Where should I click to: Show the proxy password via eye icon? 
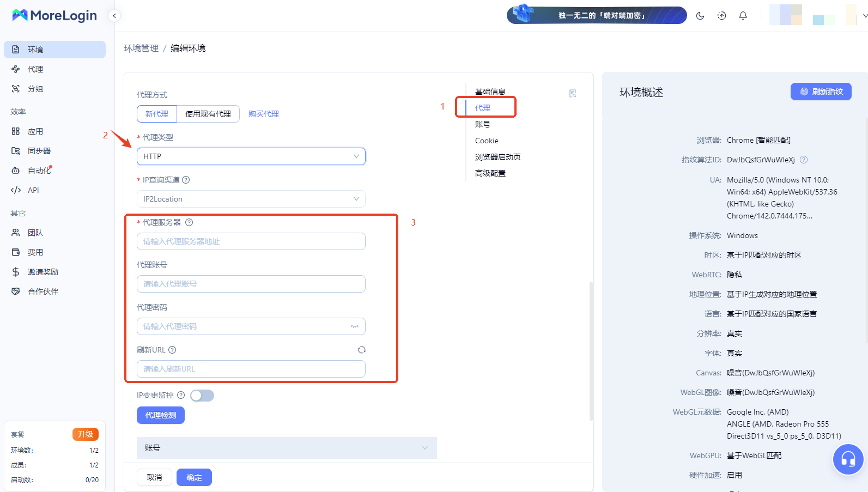tap(355, 326)
